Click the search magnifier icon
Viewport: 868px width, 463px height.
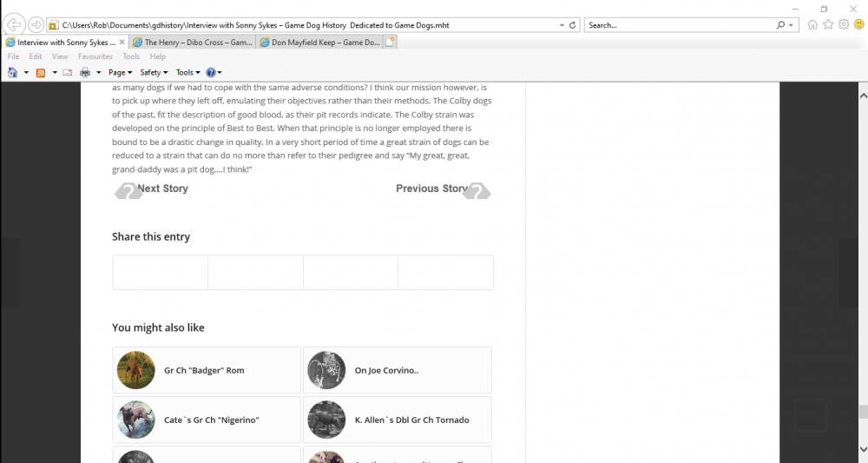coord(780,25)
